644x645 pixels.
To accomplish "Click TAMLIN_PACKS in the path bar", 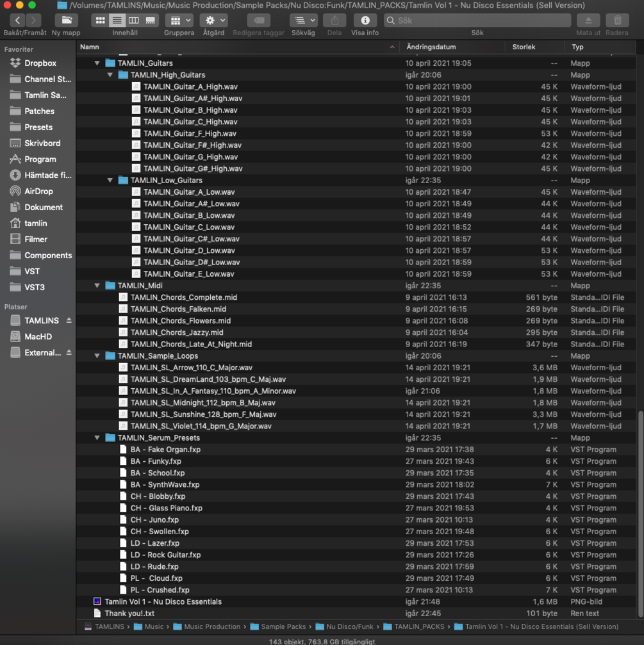I will click(x=414, y=626).
